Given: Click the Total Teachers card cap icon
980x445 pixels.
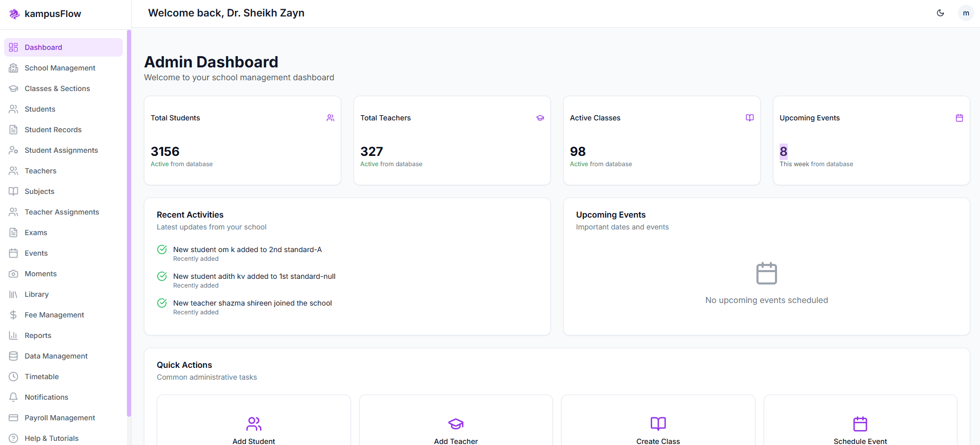Looking at the screenshot, I should pyautogui.click(x=540, y=118).
